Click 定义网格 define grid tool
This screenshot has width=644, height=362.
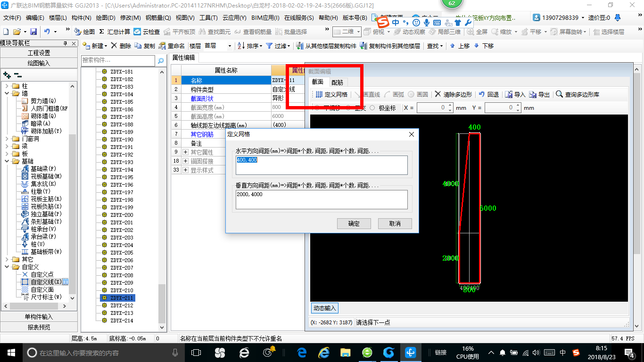pyautogui.click(x=332, y=94)
